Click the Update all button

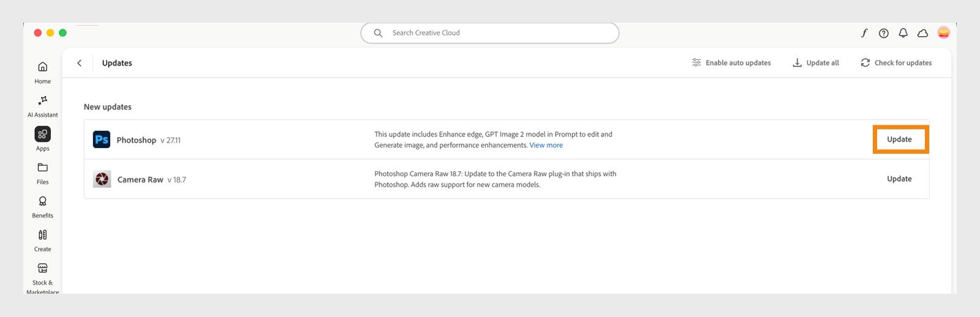pos(816,63)
